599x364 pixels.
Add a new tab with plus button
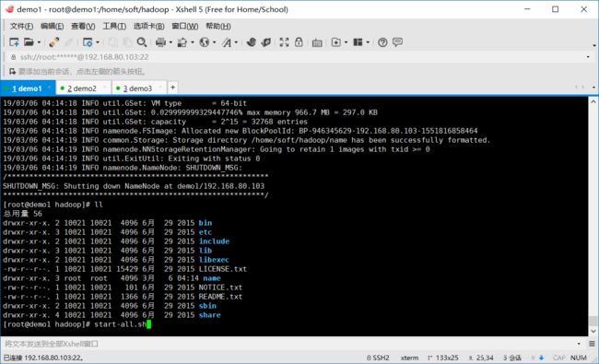(172, 88)
